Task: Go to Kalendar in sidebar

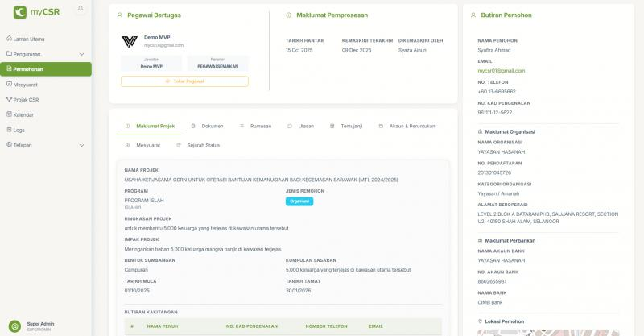Action: click(x=23, y=114)
